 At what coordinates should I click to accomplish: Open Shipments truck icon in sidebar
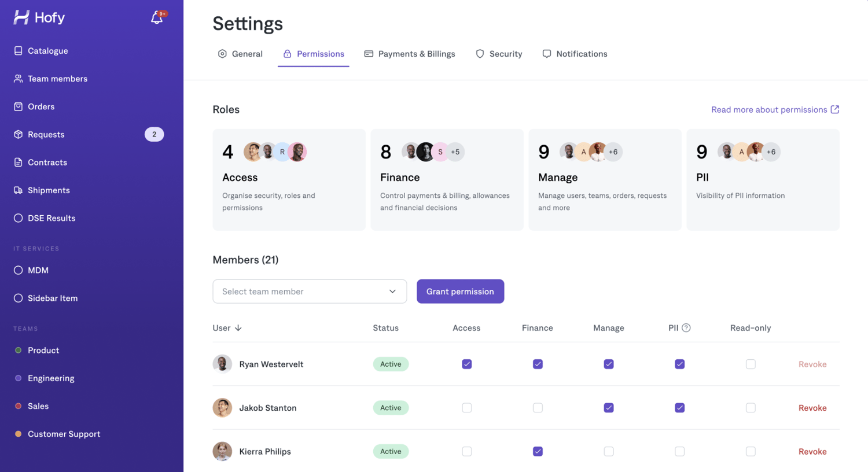19,190
